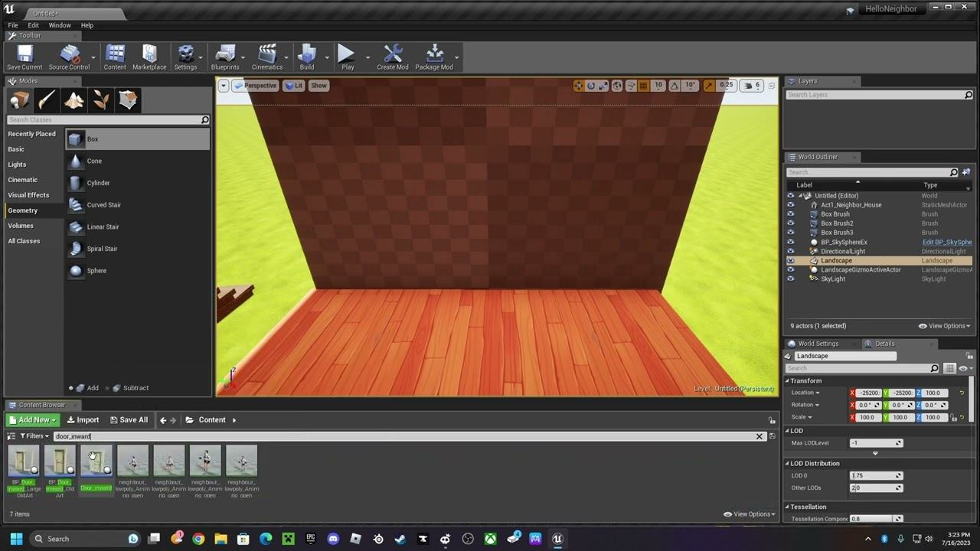Open the Window menu

(60, 25)
